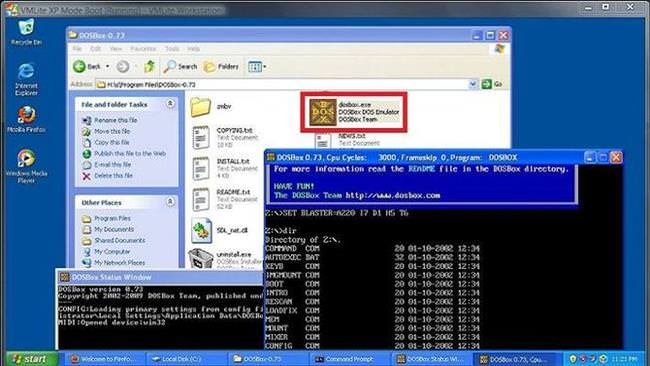This screenshot has width=650, height=366.
Task: Click the Delete this file link
Action: pyautogui.click(x=113, y=176)
